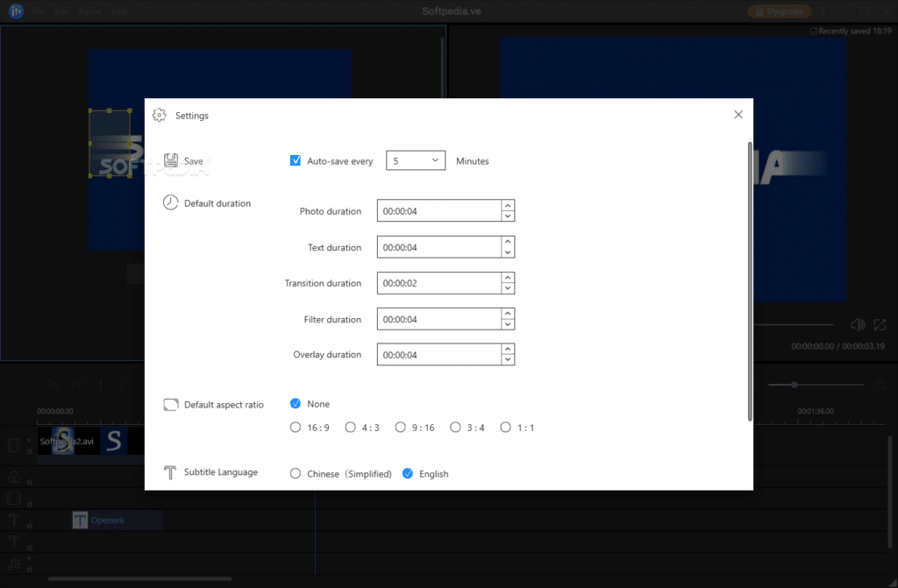Click the Photo duration input field
898x588 pixels.
[438, 210]
